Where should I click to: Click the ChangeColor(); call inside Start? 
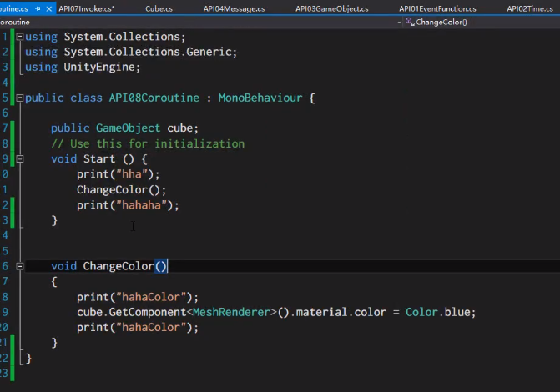pyautogui.click(x=121, y=189)
